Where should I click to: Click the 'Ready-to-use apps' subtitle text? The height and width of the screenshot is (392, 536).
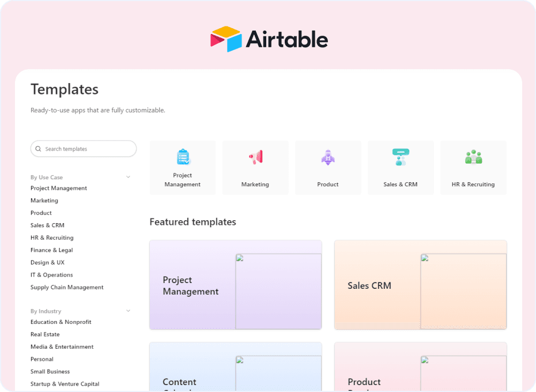click(98, 110)
